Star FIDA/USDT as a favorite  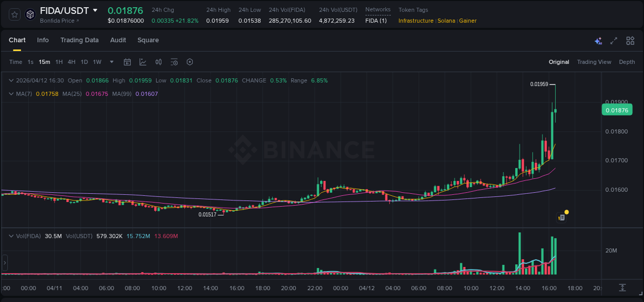click(14, 14)
